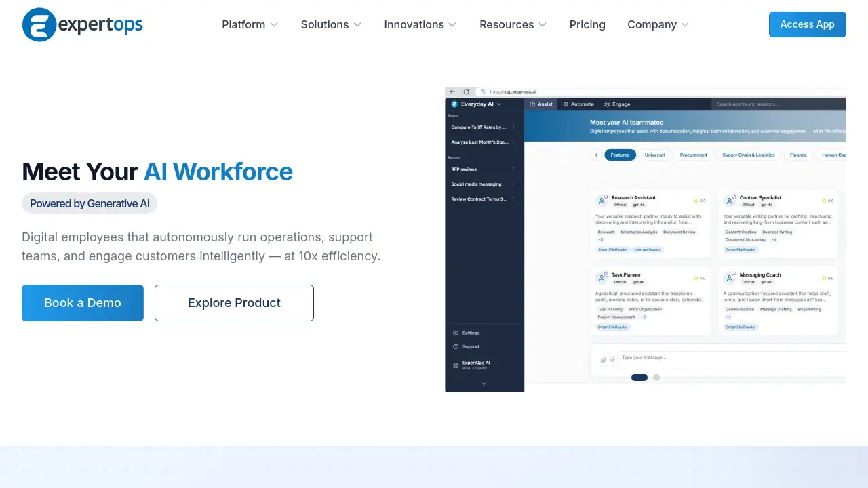Expand the Company menu
The image size is (868, 488).
[x=658, y=24]
